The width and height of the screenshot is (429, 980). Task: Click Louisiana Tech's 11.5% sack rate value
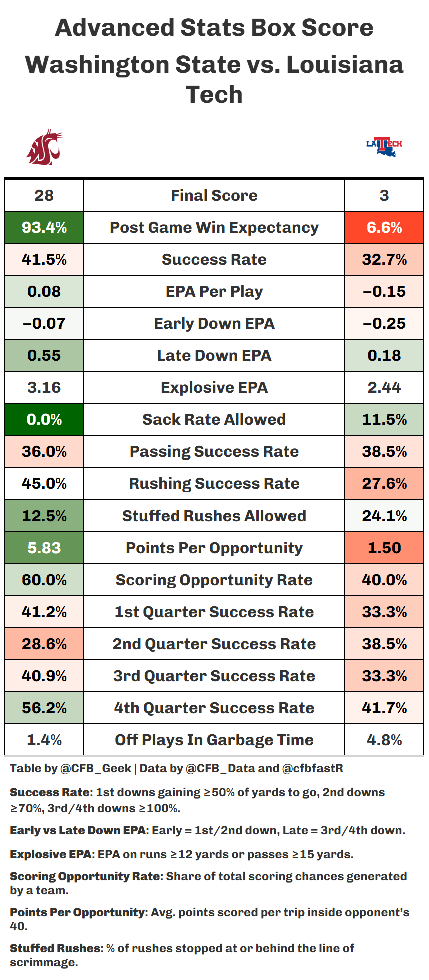click(384, 419)
